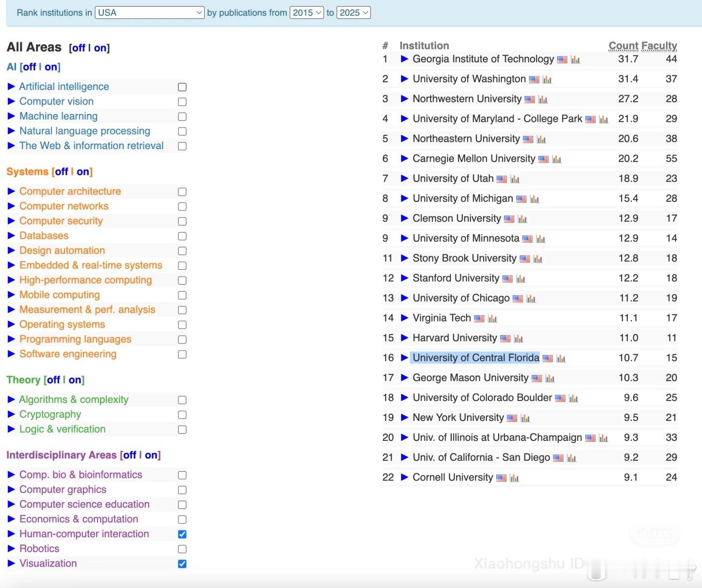Click flag icon beside Univ. of California - San Diego
This screenshot has width=702, height=588.
click(x=558, y=458)
